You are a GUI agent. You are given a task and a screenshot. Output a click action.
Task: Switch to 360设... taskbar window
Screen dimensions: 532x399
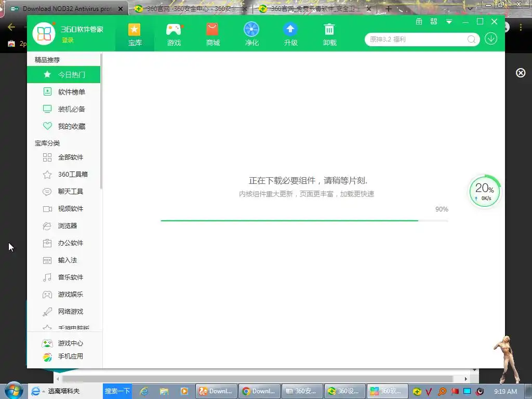[345, 391]
